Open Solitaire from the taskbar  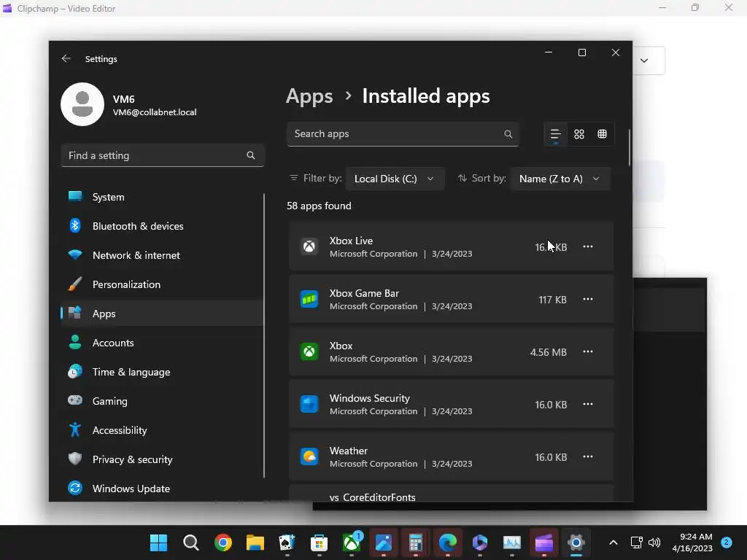coord(287,542)
